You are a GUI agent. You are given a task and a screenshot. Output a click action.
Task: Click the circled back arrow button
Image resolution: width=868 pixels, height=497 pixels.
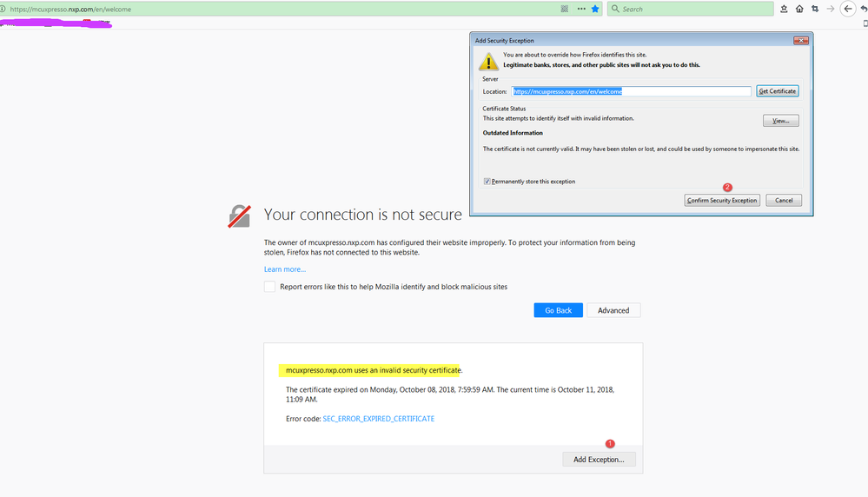[847, 9]
